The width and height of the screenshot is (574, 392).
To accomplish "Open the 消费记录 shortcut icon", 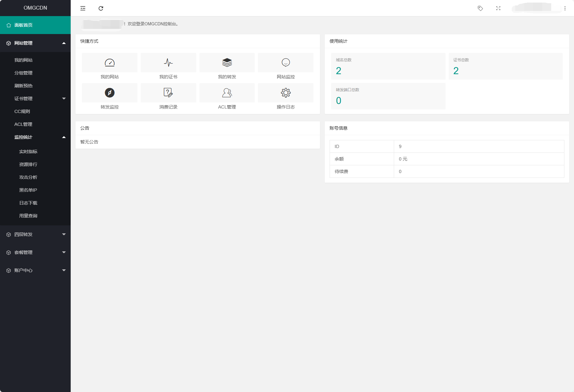I will [x=168, y=93].
